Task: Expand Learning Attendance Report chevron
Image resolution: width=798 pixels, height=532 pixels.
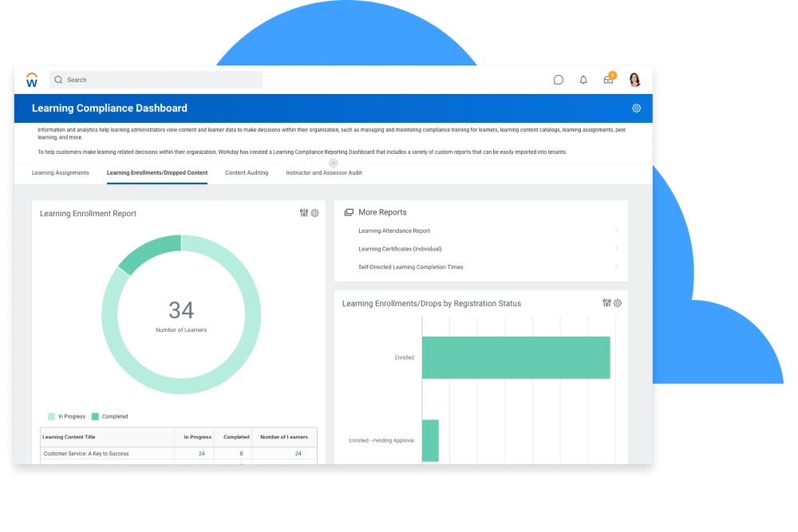Action: pos(617,231)
